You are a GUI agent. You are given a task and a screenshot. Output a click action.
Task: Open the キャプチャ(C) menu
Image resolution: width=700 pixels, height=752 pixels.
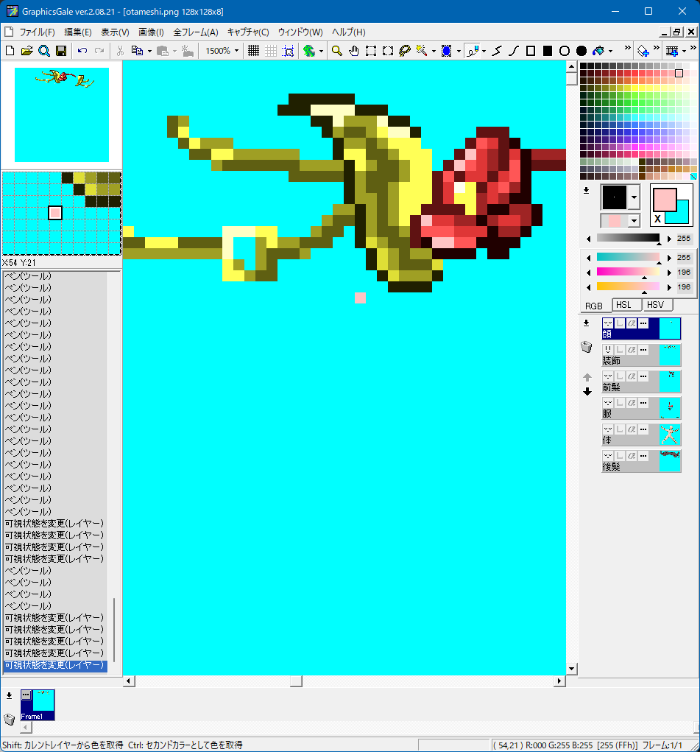248,32
